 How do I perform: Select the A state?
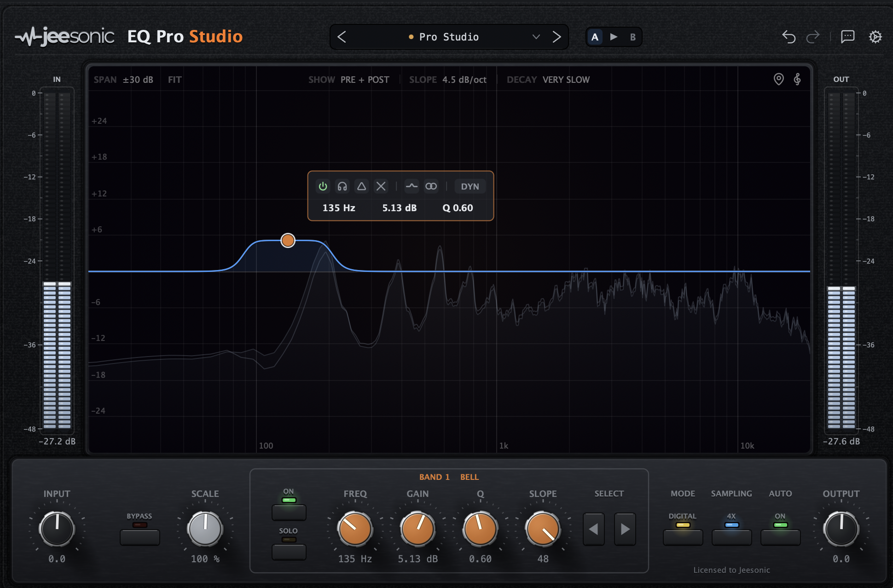(595, 37)
